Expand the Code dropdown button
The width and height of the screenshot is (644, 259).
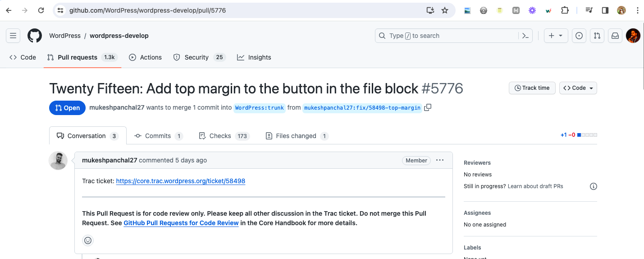pos(578,88)
